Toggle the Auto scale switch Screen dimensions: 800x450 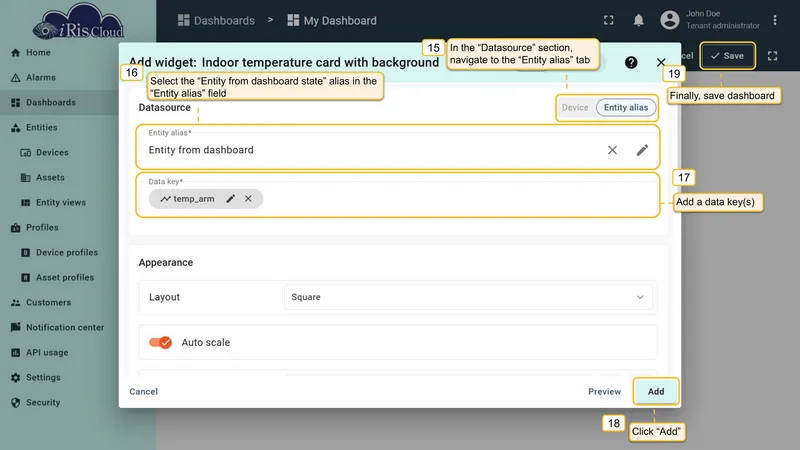160,342
